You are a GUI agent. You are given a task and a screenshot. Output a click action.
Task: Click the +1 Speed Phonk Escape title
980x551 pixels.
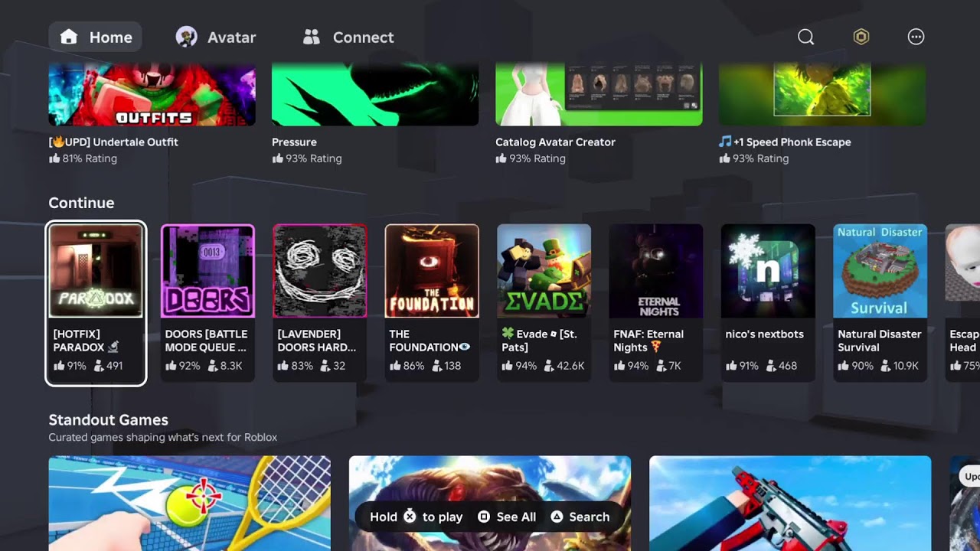pos(785,142)
